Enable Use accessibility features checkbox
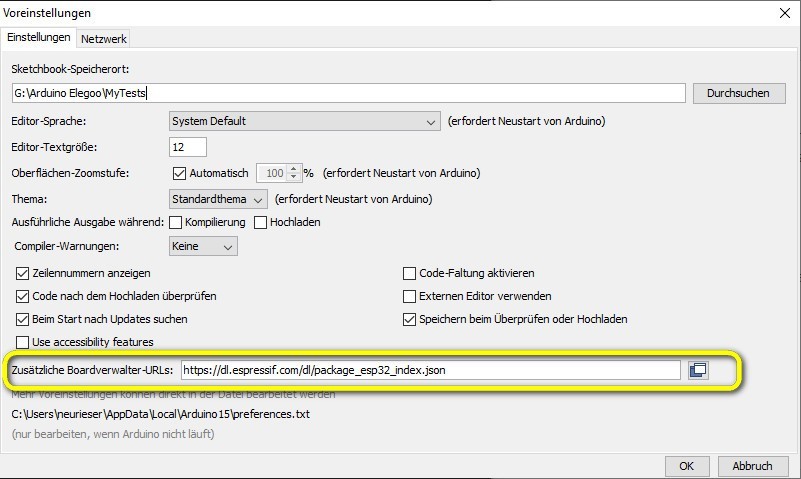Screen dimensions: 801x479 pyautogui.click(x=23, y=342)
